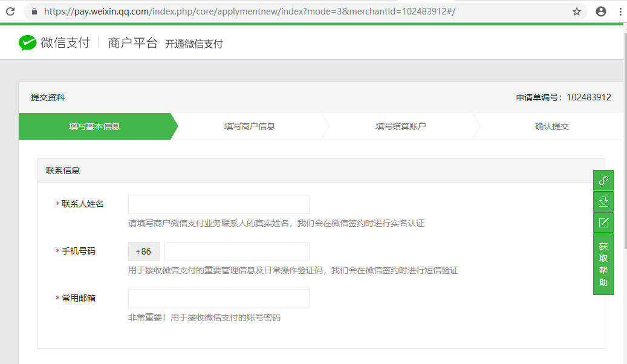Open the 获取帮助 help button
Image resolution: width=627 pixels, height=364 pixels.
pyautogui.click(x=603, y=264)
